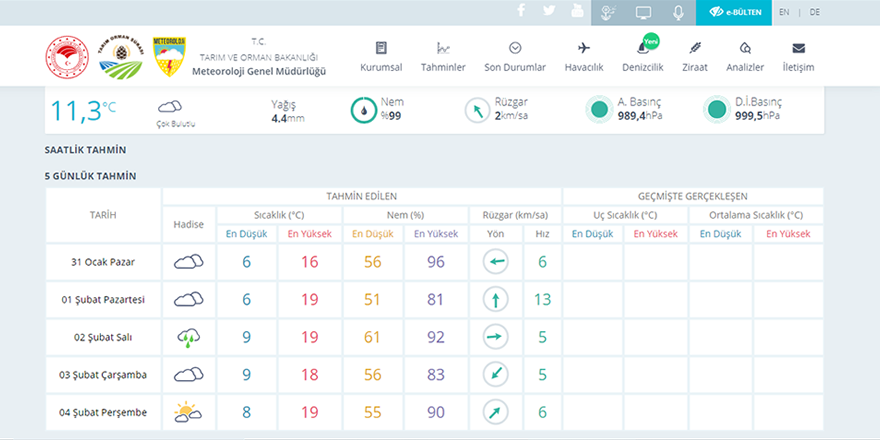Click the Nem (%) column header
This screenshot has height=440, width=880.
(405, 215)
